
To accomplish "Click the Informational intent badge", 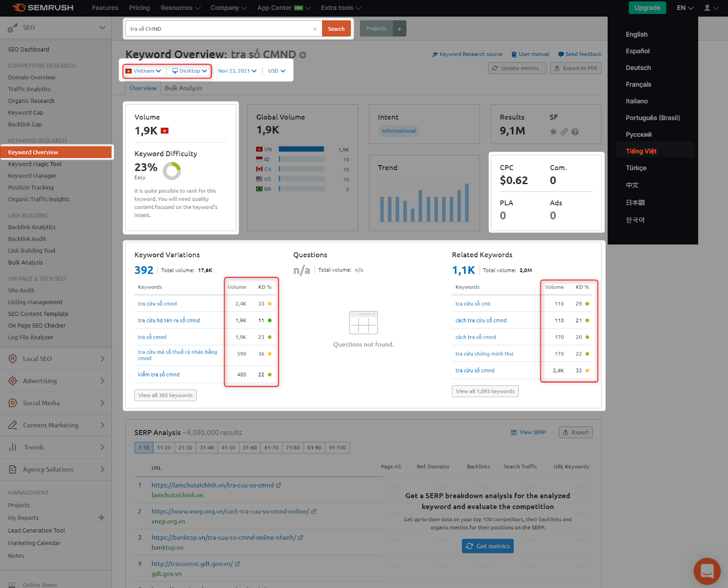I will tap(399, 131).
